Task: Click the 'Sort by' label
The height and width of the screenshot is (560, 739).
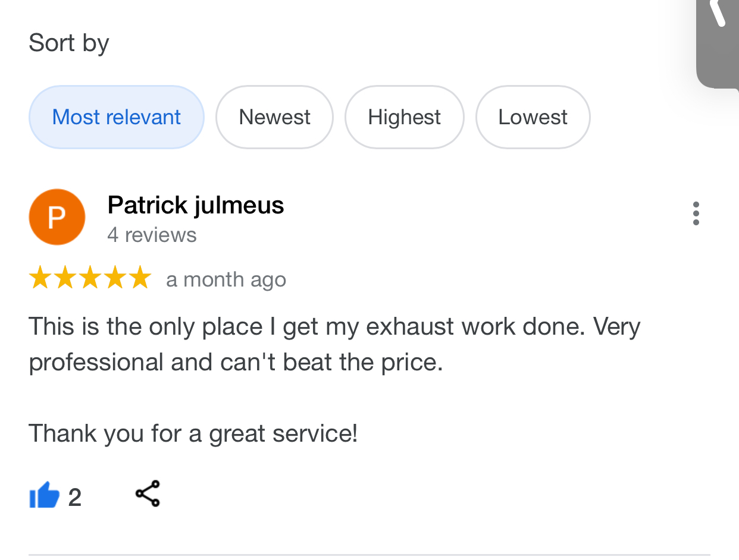Action: click(69, 43)
